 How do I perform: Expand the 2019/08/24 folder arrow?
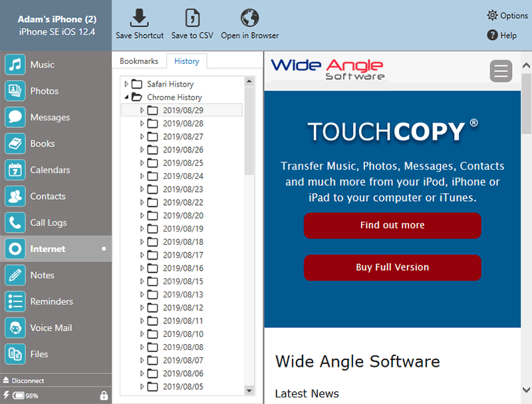pos(142,176)
